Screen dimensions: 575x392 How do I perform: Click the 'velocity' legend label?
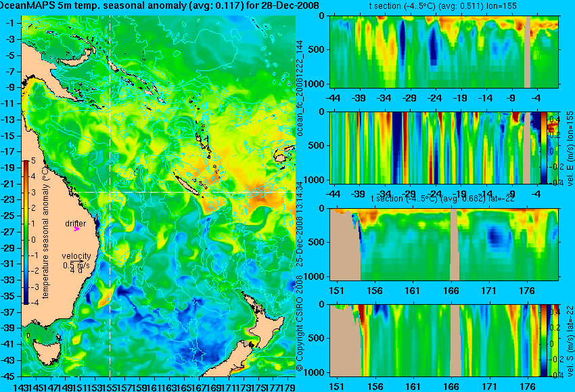(76, 255)
